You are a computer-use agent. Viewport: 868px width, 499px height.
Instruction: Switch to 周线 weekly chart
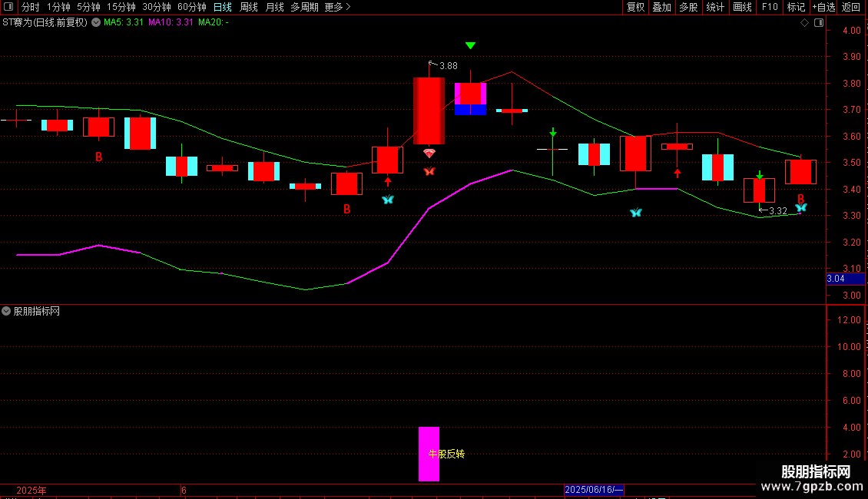coord(249,7)
